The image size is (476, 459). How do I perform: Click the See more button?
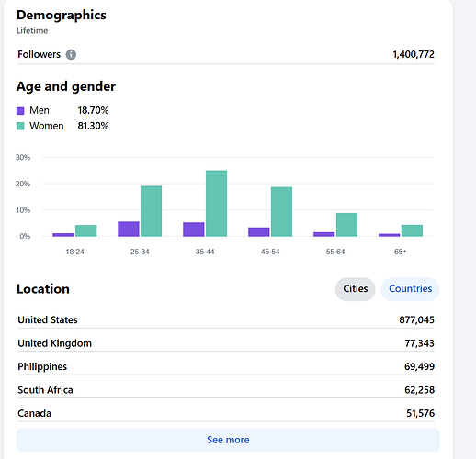tap(228, 440)
